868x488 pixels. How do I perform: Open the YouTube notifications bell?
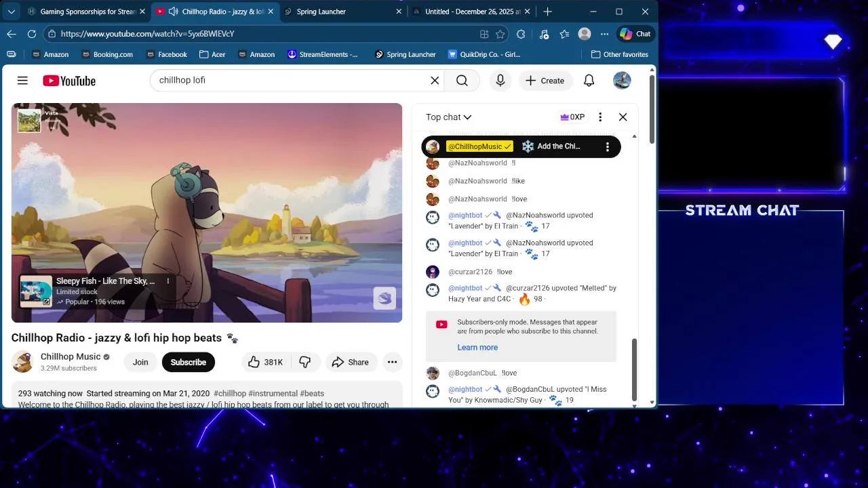(589, 81)
